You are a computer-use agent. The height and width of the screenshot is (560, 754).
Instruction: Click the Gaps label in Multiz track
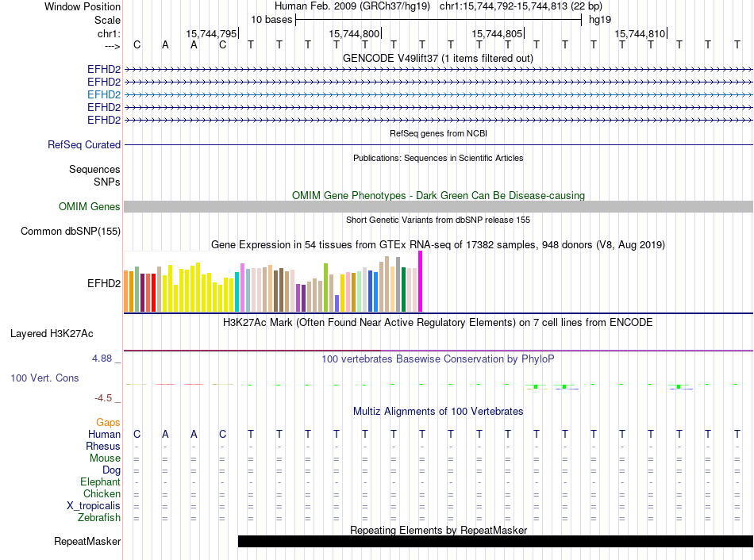point(108,423)
